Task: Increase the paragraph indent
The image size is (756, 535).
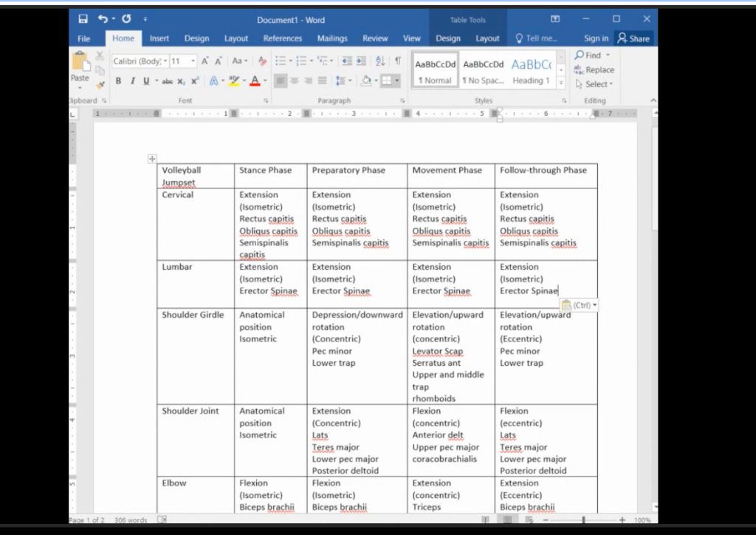Action: (360, 61)
